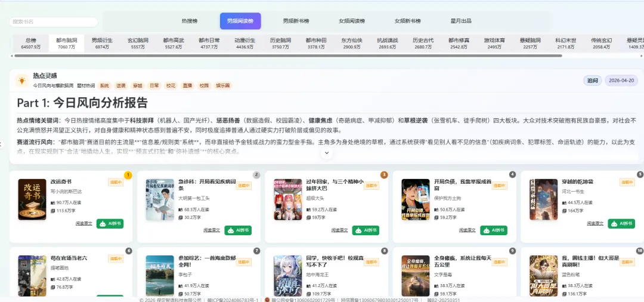The height and width of the screenshot is (302, 644).
Task: Click the readers icon next to 44.5万人在读
Action: (x=564, y=203)
